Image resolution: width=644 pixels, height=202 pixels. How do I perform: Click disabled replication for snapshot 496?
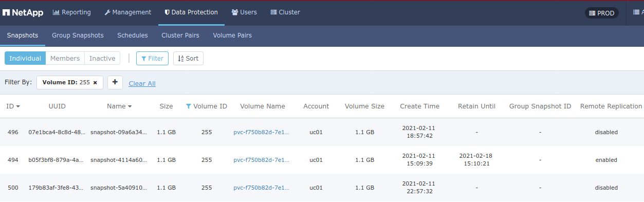coord(606,132)
